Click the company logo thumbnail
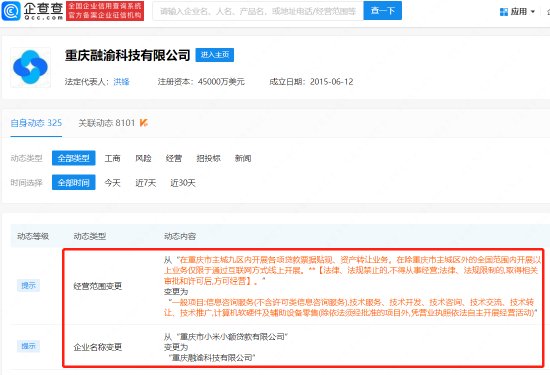This screenshot has width=550, height=375. tap(31, 67)
